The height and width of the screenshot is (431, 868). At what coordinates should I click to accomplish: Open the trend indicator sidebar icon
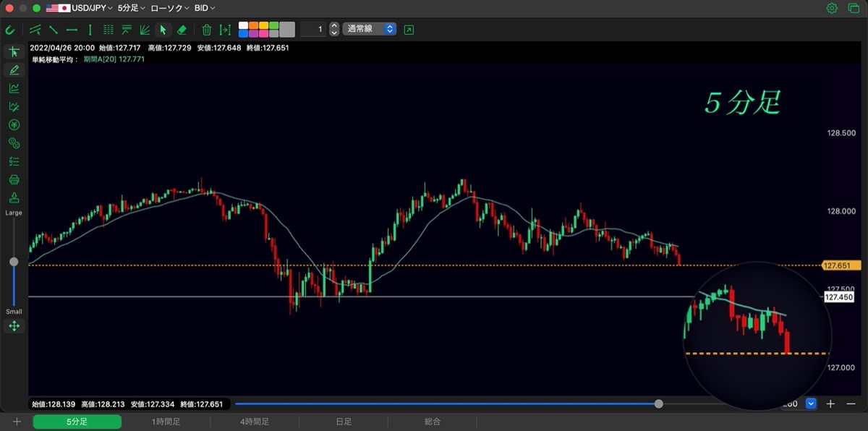pyautogui.click(x=14, y=88)
